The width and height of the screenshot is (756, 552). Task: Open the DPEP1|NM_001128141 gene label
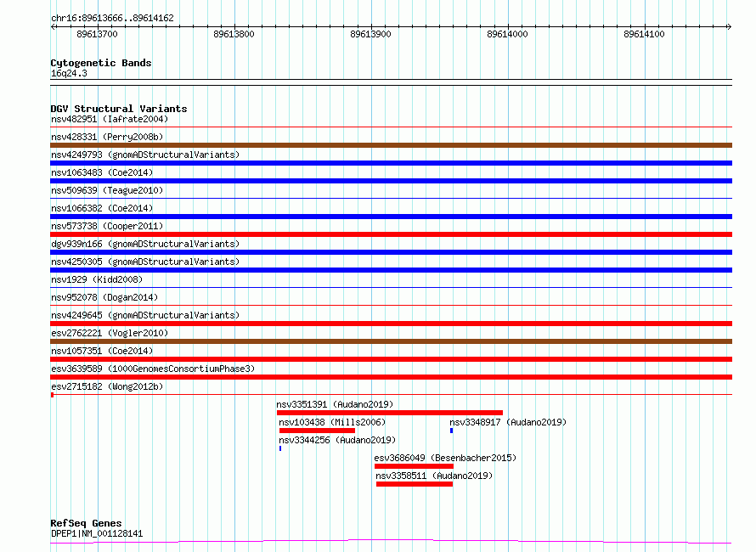[x=97, y=533]
